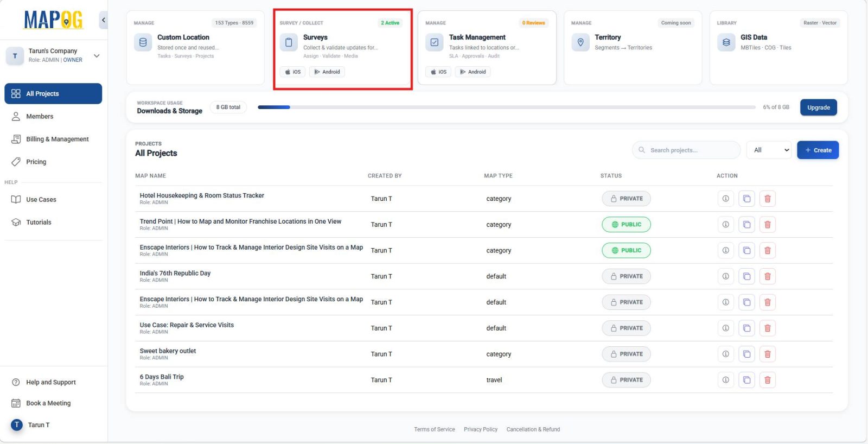The height and width of the screenshot is (444, 868).
Task: Delete the Use Case: Repair project
Action: pos(768,328)
